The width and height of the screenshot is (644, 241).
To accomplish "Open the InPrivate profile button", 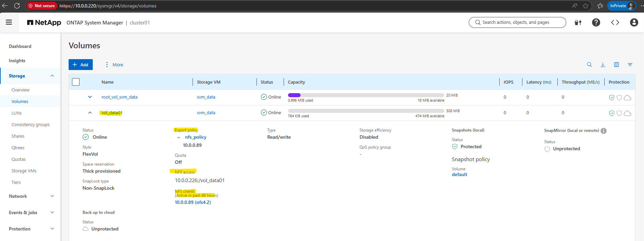I will coord(622,6).
